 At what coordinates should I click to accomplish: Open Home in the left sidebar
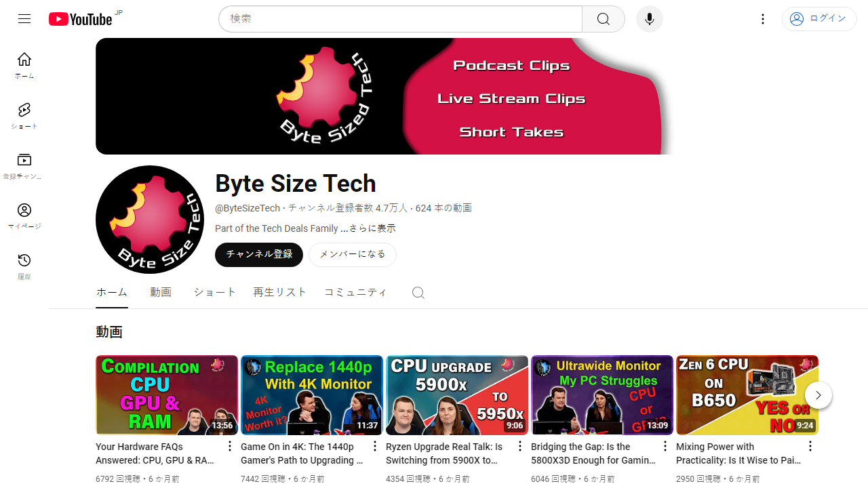click(x=24, y=66)
